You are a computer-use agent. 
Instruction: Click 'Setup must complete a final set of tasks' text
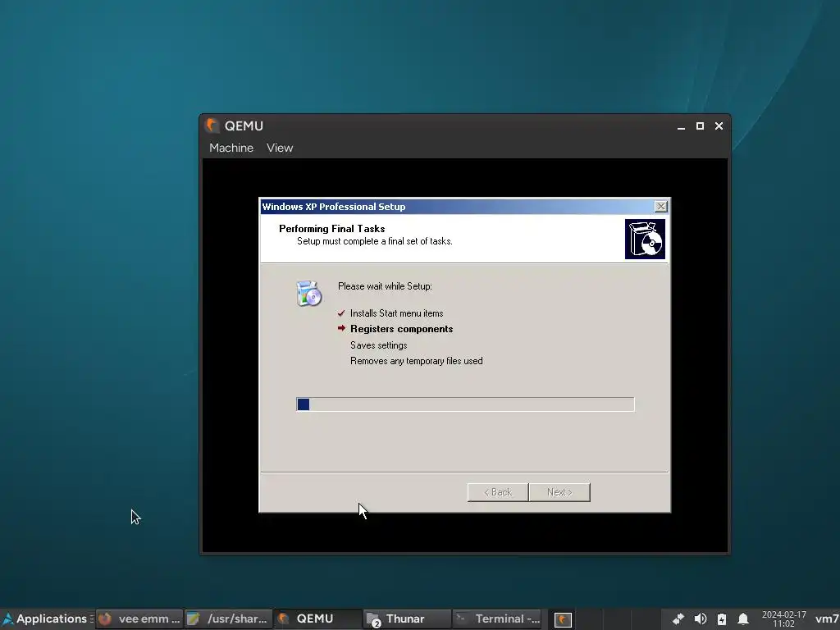tap(374, 242)
